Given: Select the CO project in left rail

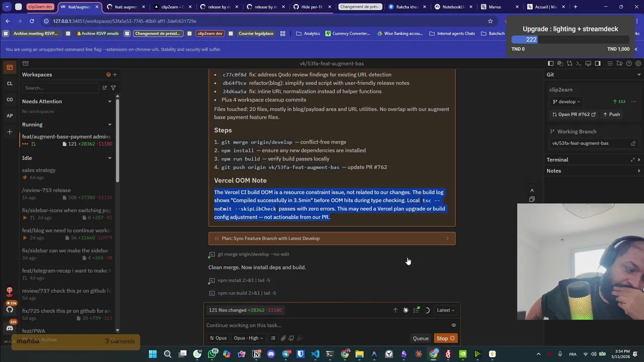Looking at the screenshot, I should [x=10, y=100].
